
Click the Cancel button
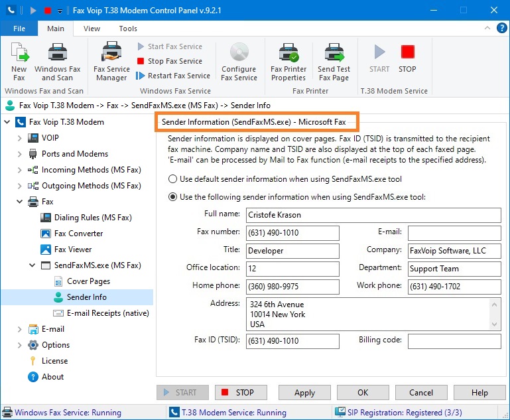point(421,393)
